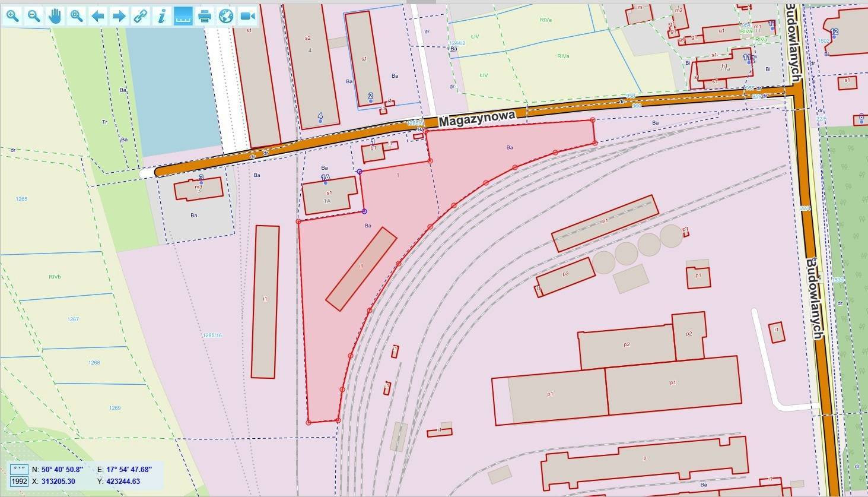Toggle the degrees-minutes-seconds coordinate format
Viewport: 868px width, 497px height.
[19, 469]
